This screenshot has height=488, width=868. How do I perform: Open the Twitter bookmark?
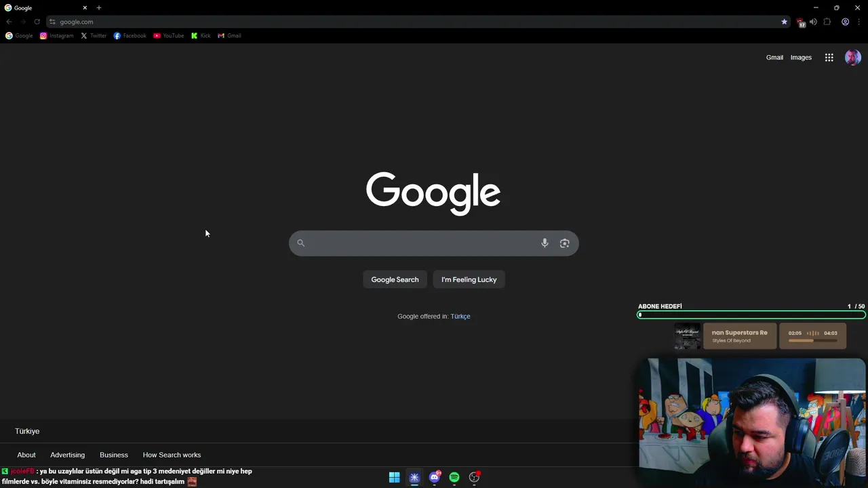point(94,36)
